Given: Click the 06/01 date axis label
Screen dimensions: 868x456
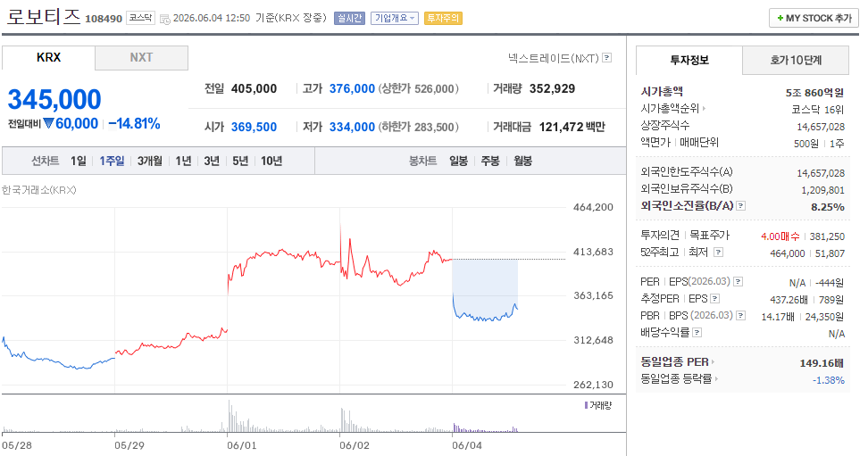Looking at the screenshot, I should click(x=242, y=445).
